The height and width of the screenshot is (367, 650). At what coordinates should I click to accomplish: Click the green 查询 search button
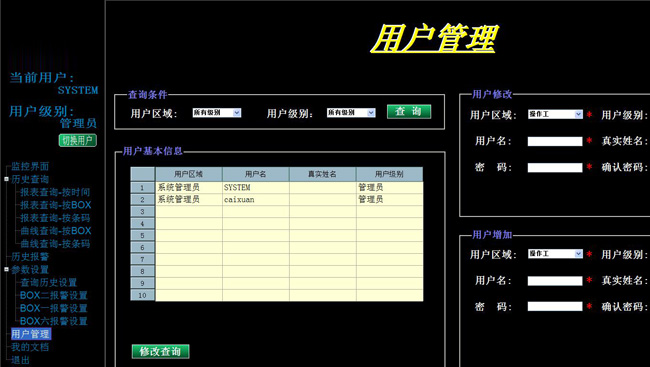[409, 112]
